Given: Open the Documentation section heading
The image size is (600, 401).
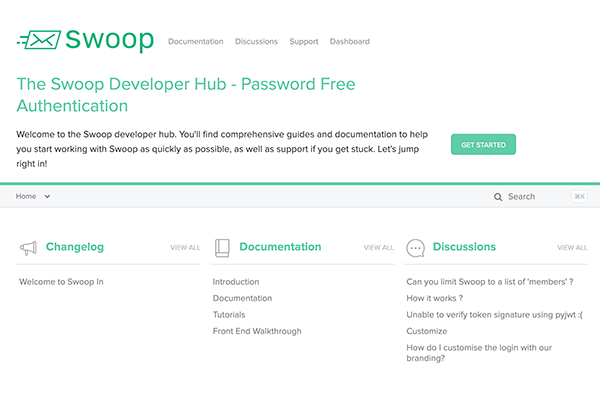Looking at the screenshot, I should click(x=280, y=247).
